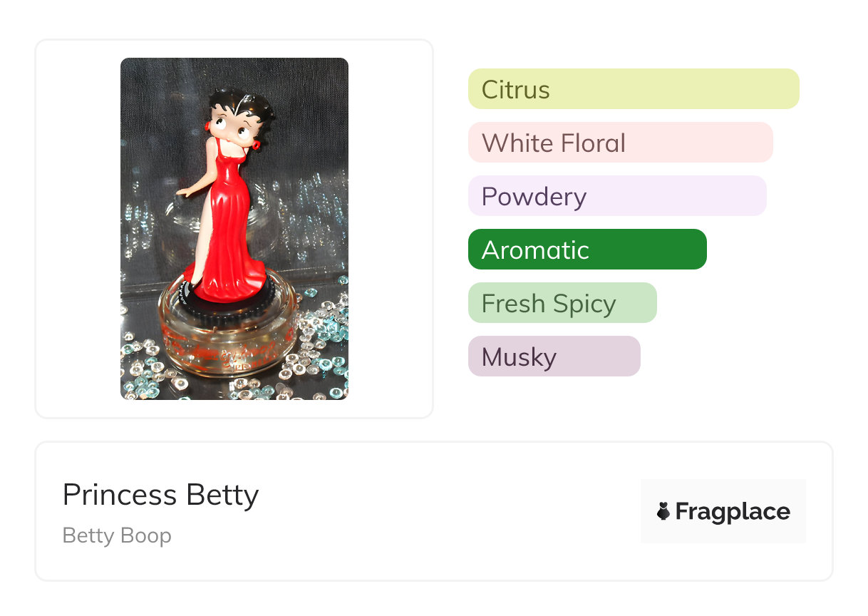Select the White Floral accord bar
868x616 pixels.
[620, 143]
